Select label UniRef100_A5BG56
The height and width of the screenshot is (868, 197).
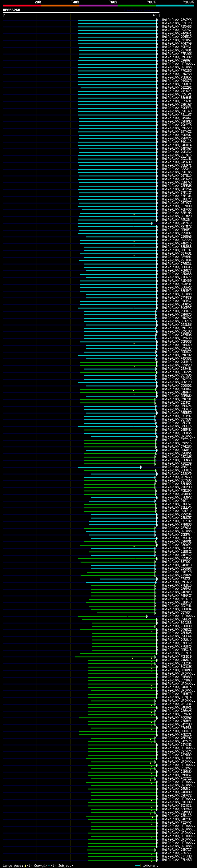pyautogui.click(x=177, y=78)
